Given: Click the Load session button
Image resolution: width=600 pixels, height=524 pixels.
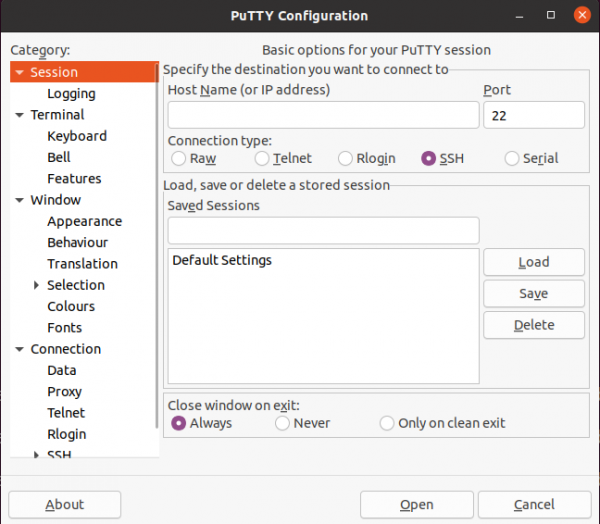Looking at the screenshot, I should [x=534, y=262].
